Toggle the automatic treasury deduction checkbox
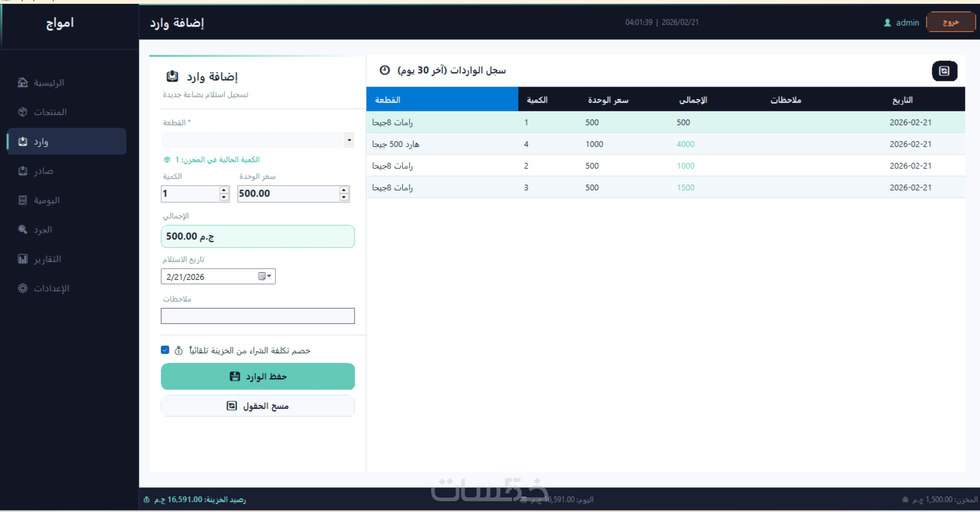 pos(165,350)
